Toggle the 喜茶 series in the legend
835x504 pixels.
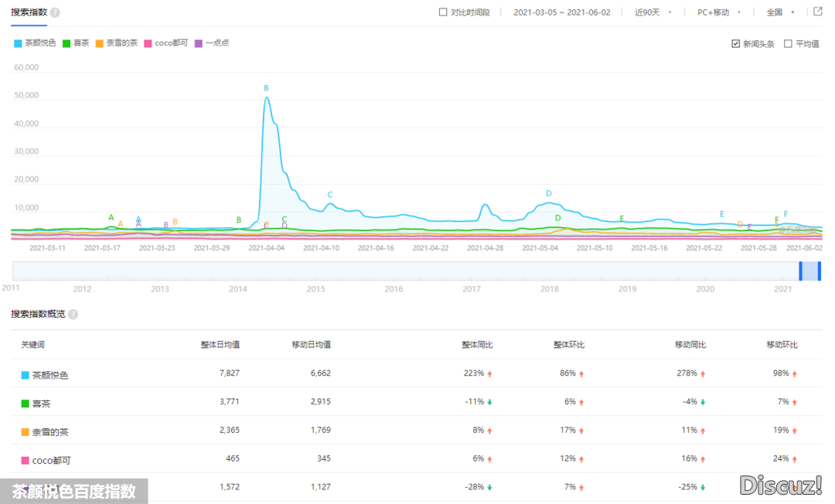pos(76,43)
